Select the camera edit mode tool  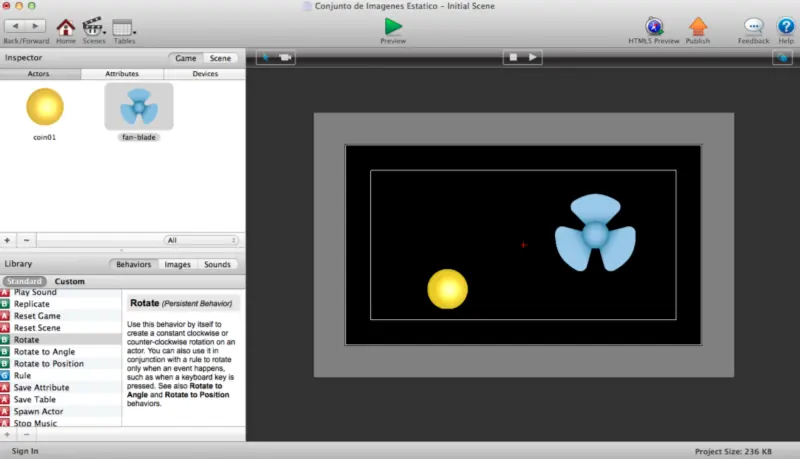pyautogui.click(x=285, y=57)
